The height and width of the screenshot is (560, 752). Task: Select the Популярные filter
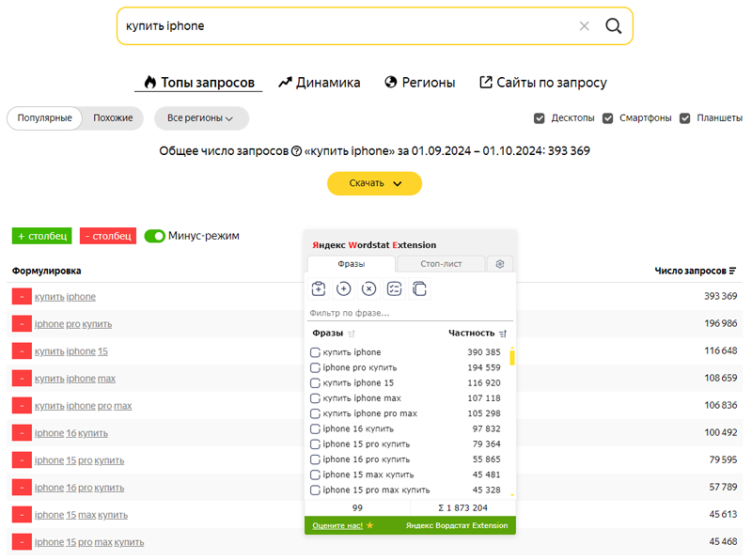44,118
